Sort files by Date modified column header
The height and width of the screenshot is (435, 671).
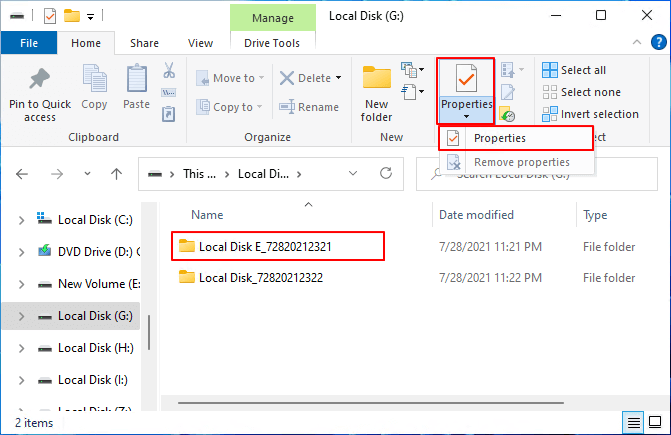click(475, 215)
